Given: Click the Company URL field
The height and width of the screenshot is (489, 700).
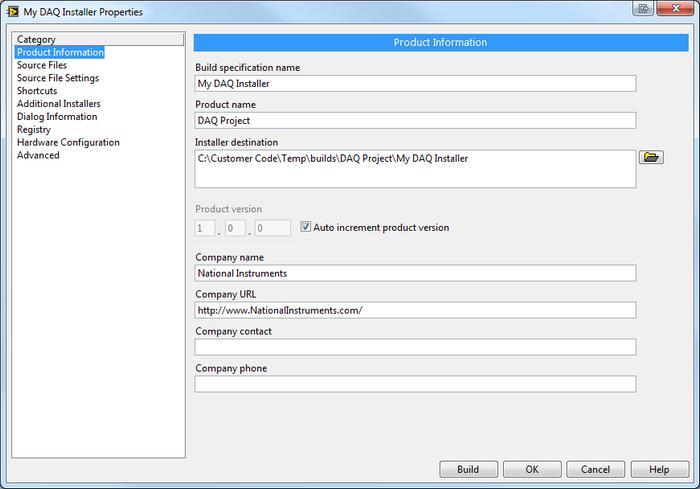Looking at the screenshot, I should 415,310.
